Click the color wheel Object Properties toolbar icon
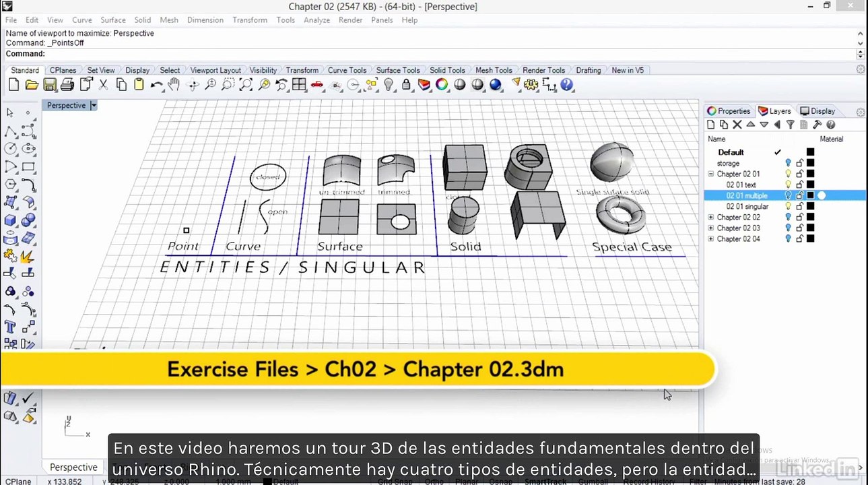Image resolution: width=868 pixels, height=485 pixels. [442, 85]
